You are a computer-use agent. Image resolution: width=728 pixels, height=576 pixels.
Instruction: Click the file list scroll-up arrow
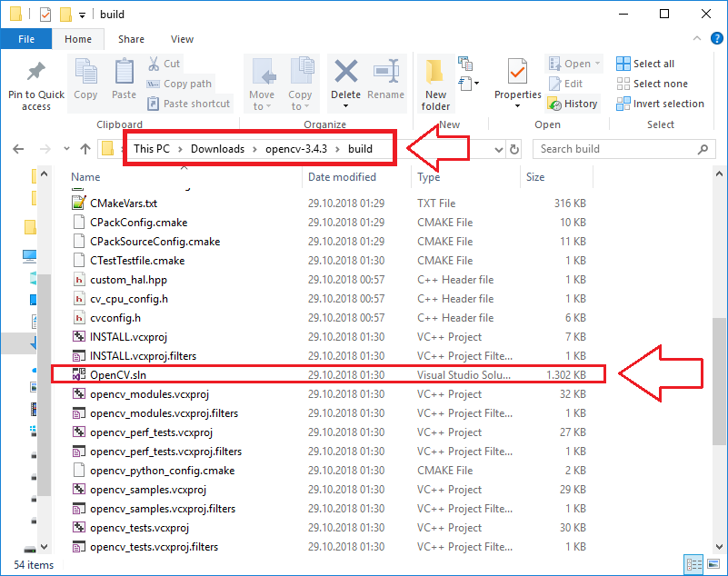719,174
